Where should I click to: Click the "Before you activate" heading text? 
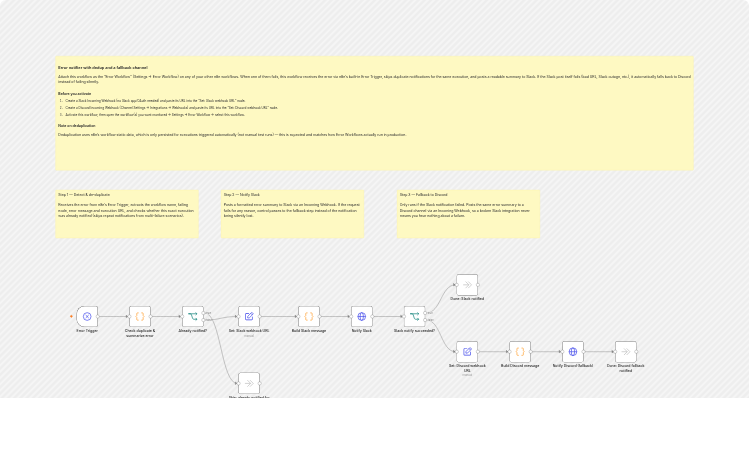(x=75, y=94)
